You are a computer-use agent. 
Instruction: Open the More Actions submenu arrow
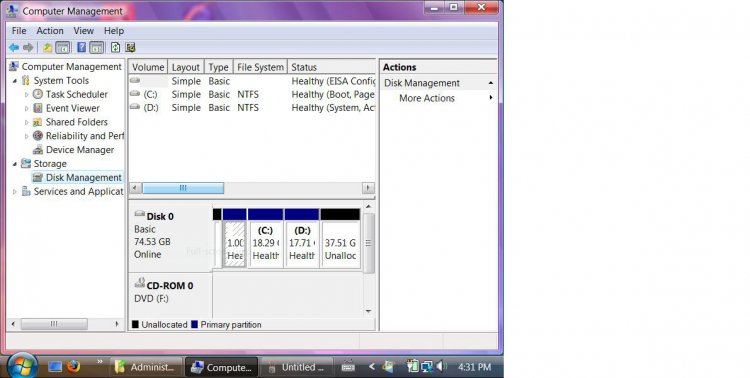491,98
